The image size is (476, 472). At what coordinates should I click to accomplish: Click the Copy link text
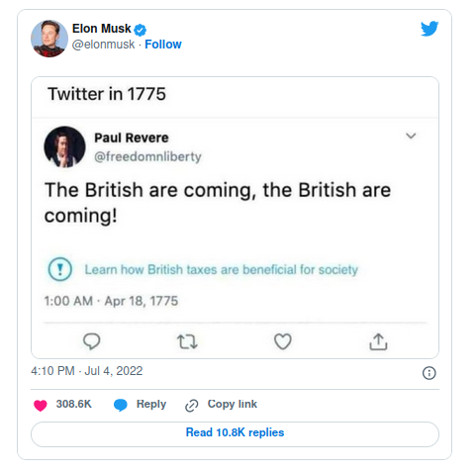tap(233, 404)
